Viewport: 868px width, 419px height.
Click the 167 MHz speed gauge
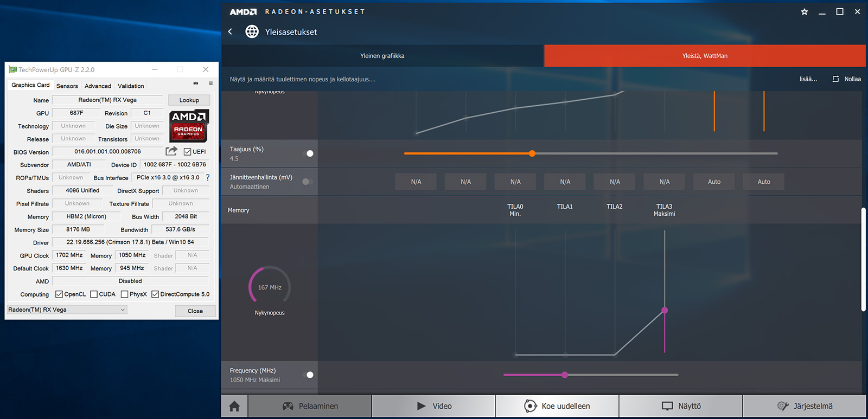(270, 287)
